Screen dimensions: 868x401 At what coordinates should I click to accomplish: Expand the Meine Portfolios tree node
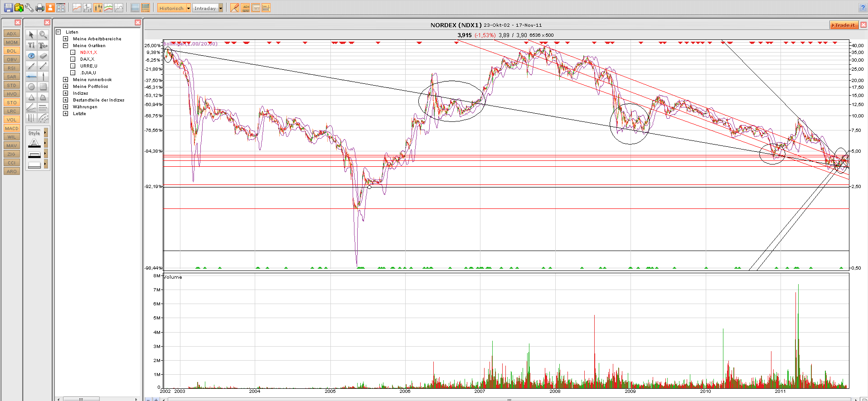click(x=66, y=87)
